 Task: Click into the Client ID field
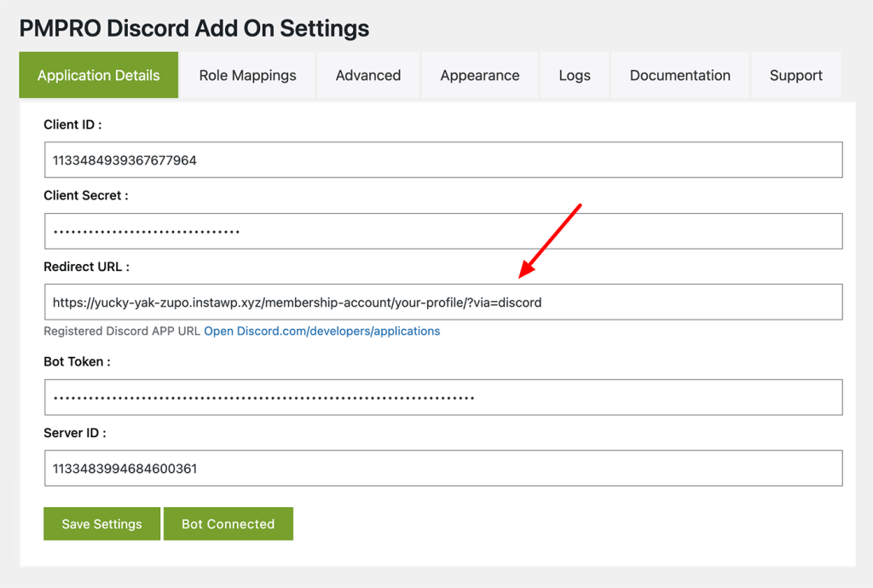[x=443, y=160]
